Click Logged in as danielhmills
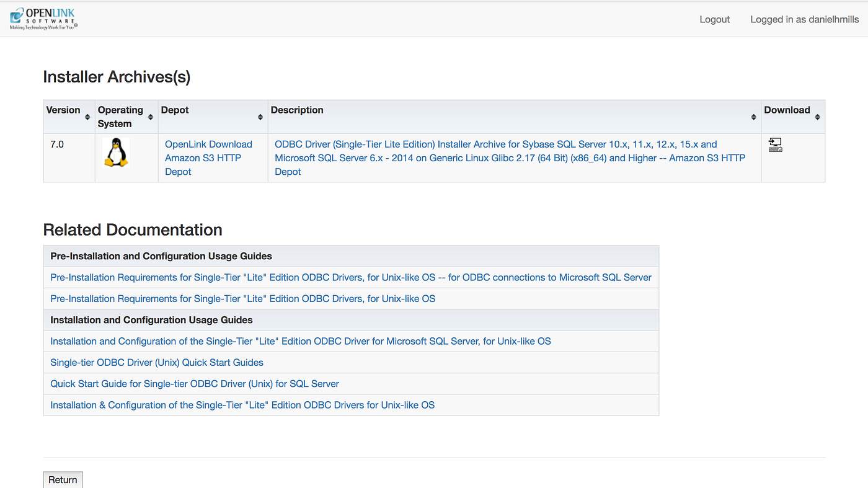 tap(805, 19)
